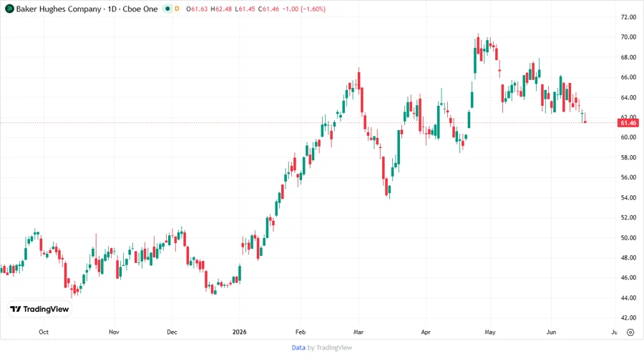Click the Baker Hughes Company symbol title
Viewport: 644px width, 356px height.
point(59,9)
